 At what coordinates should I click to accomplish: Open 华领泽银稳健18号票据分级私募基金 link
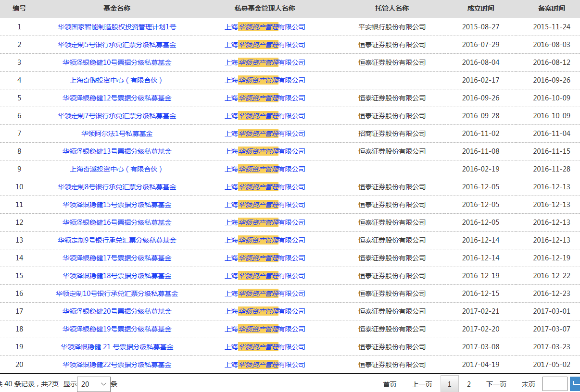pos(117,276)
